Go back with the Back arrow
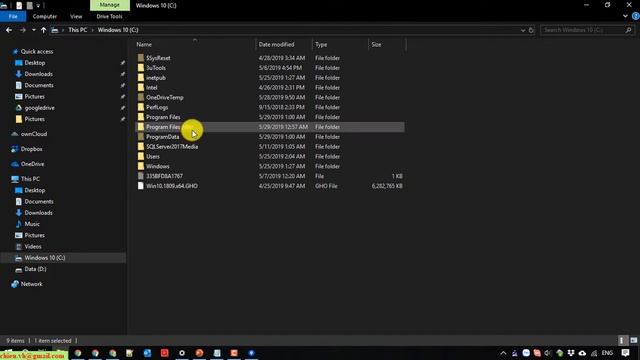This screenshot has width=640, height=360. (x=9, y=30)
